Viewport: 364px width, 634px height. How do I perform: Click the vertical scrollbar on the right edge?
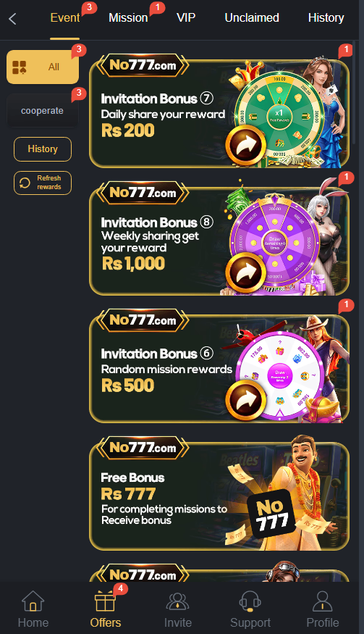click(x=355, y=92)
